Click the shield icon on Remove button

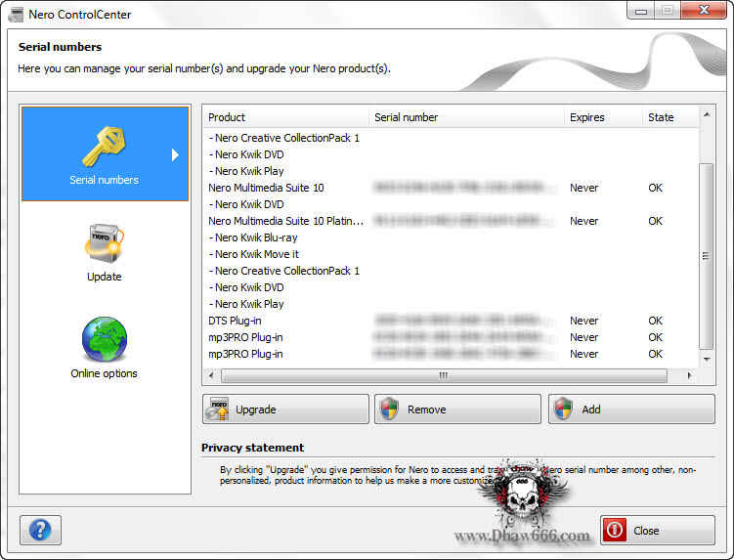point(389,409)
